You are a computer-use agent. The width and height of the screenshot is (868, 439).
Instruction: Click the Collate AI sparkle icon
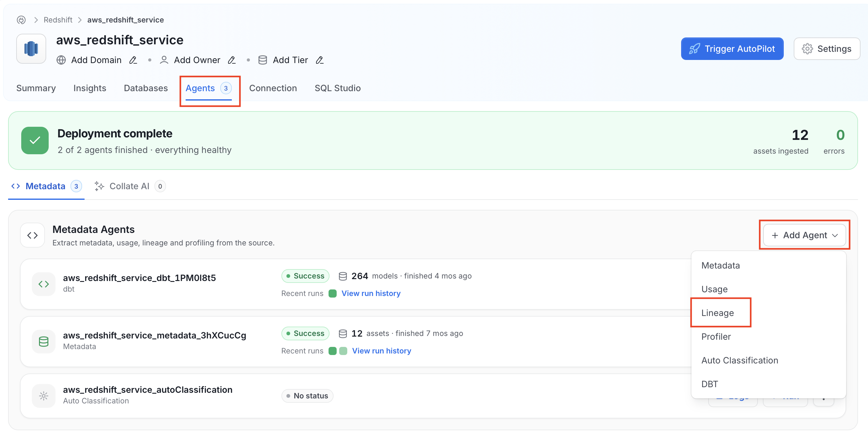point(99,186)
